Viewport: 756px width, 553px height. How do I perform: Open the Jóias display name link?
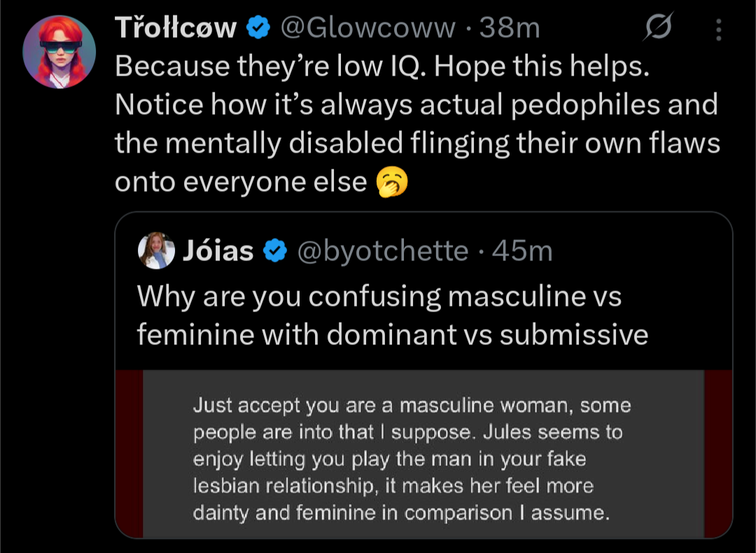pos(218,250)
